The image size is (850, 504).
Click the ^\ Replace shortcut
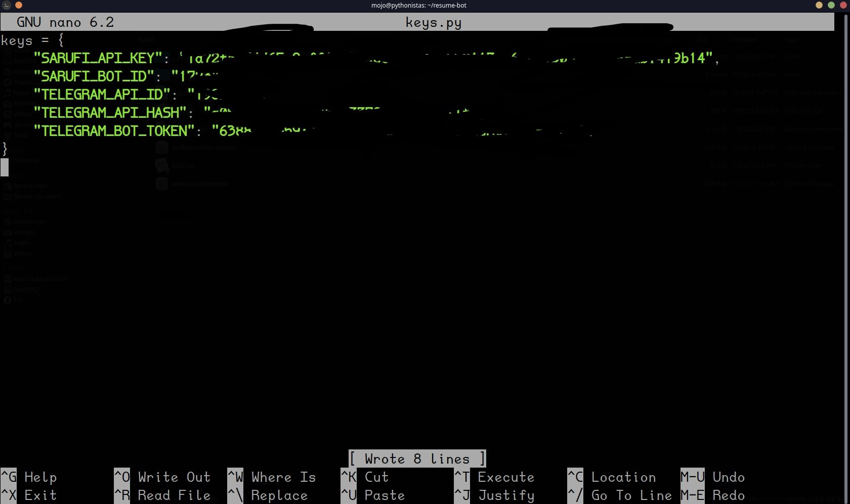click(x=268, y=495)
